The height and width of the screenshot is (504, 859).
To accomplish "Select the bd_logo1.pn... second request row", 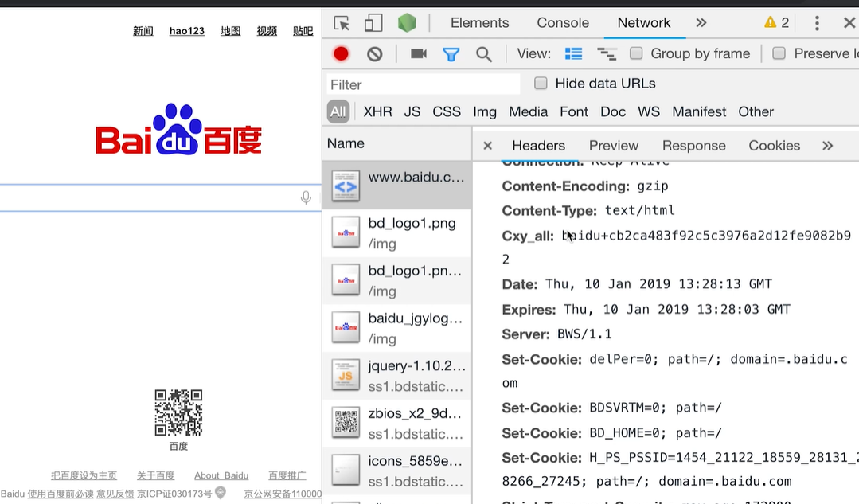I will (397, 280).
